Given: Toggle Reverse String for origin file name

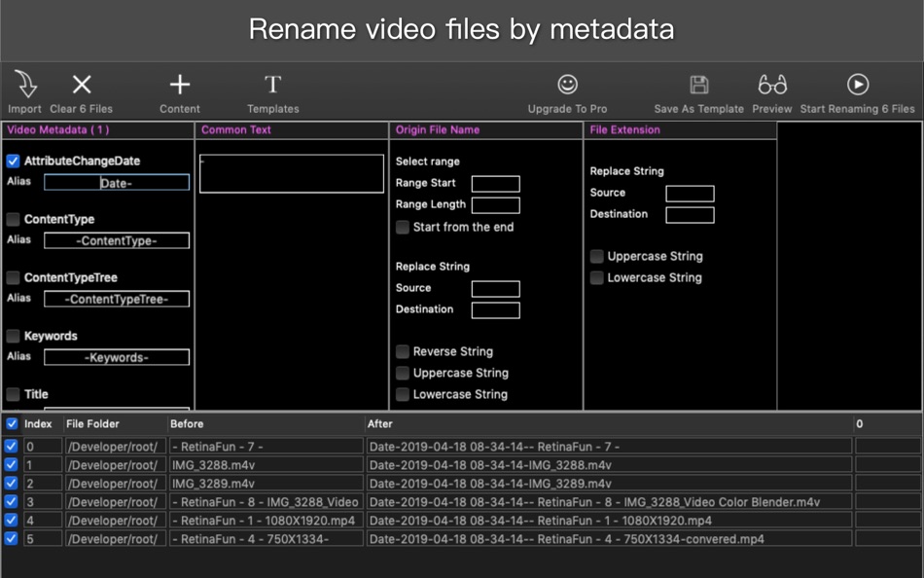Looking at the screenshot, I should 403,351.
